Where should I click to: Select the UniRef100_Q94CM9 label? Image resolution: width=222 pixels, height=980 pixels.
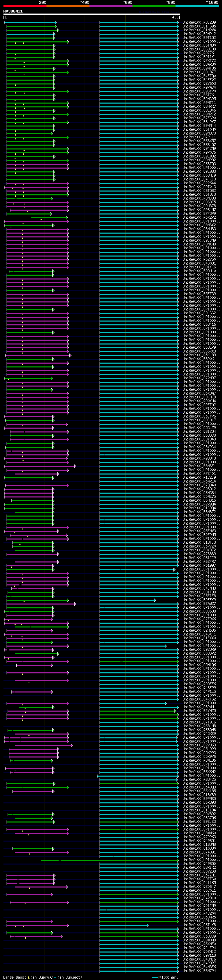199,149
